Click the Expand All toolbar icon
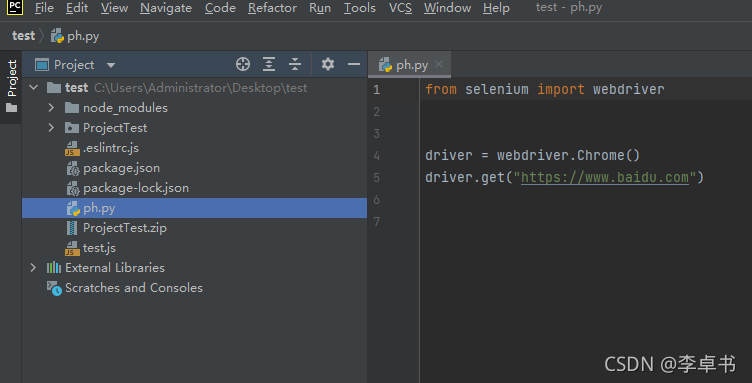 pos(269,64)
